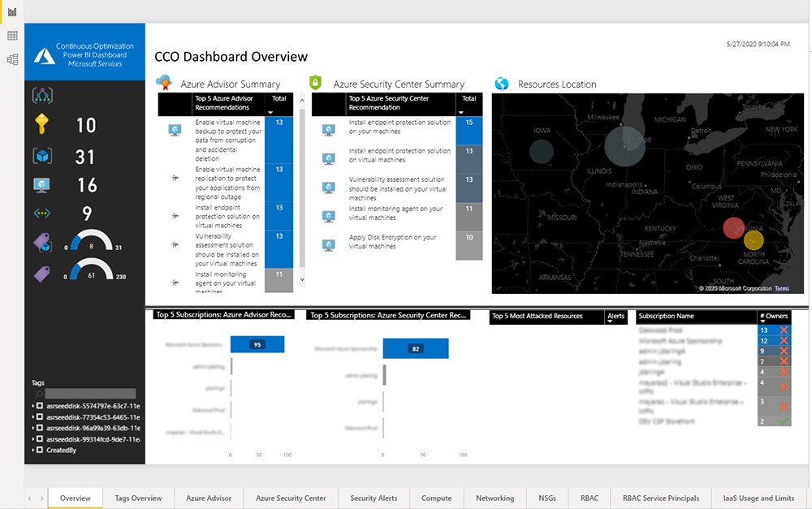Click green checkmark in the 2 owners row
The height and width of the screenshot is (509, 812).
tap(784, 421)
